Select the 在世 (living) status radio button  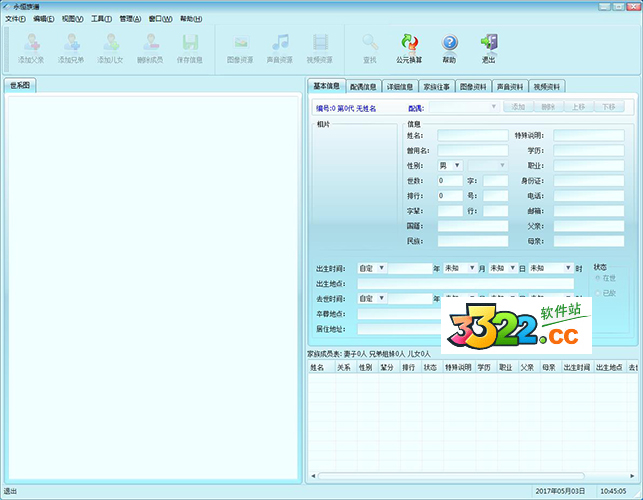pos(598,277)
